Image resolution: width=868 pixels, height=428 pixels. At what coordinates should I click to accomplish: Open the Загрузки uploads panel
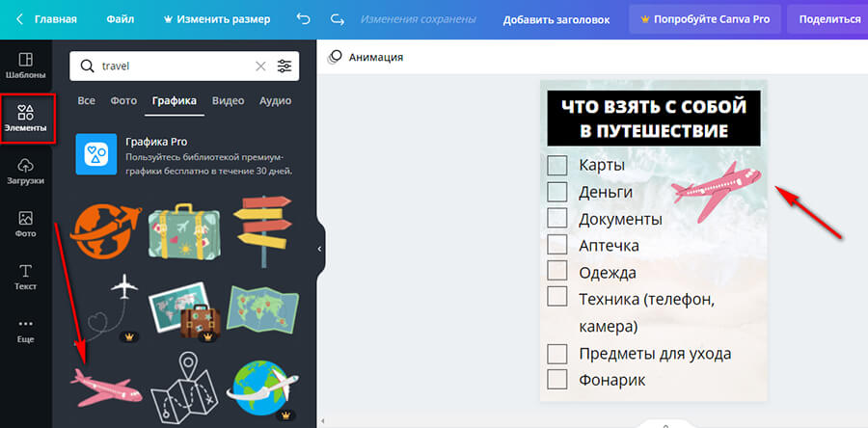[25, 172]
